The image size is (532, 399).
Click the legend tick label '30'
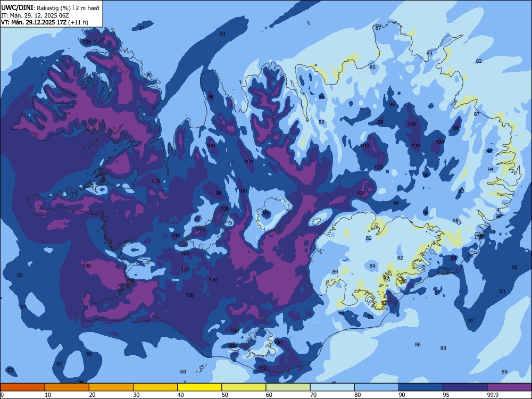click(x=136, y=395)
